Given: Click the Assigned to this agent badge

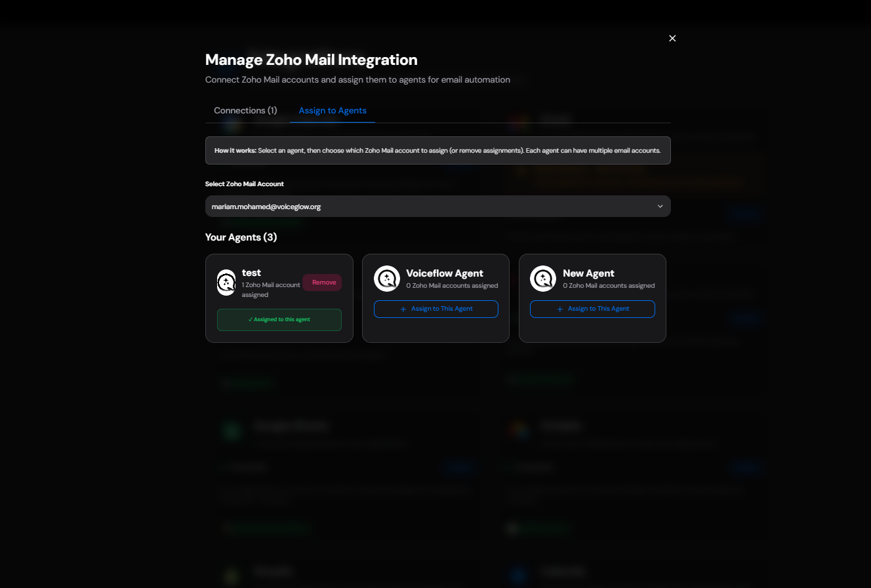Looking at the screenshot, I should (x=279, y=320).
